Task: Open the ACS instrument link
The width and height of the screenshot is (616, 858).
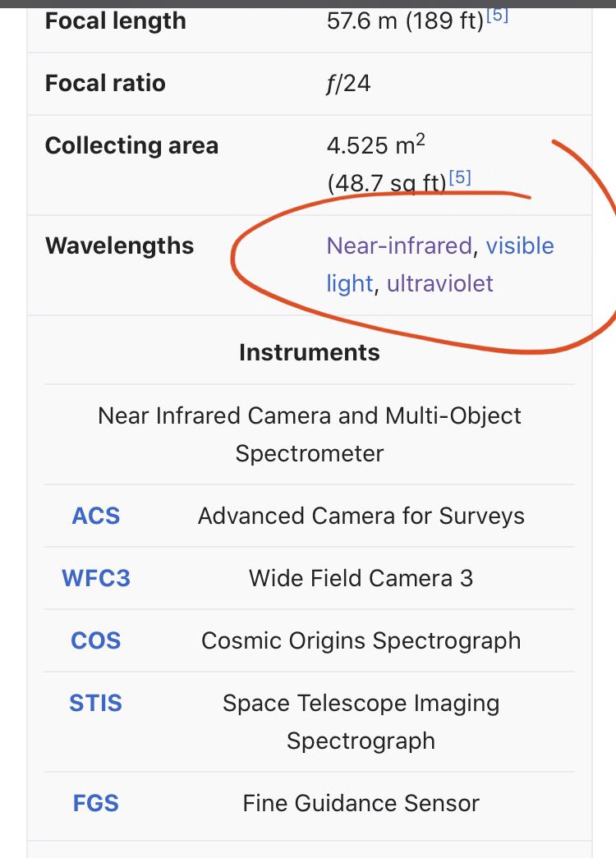Action: click(96, 516)
